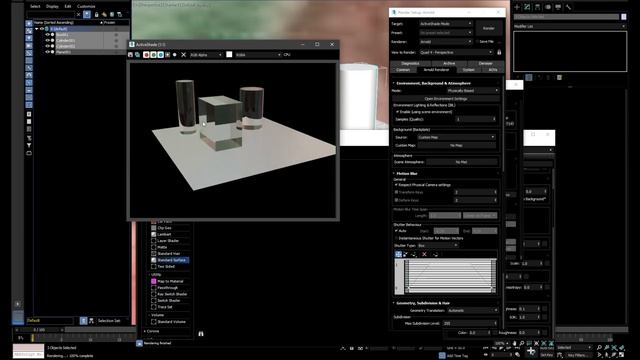This screenshot has height=360, width=640.
Task: Toggle the Shutter Behaviour Auto checkbox
Action: tap(396, 231)
